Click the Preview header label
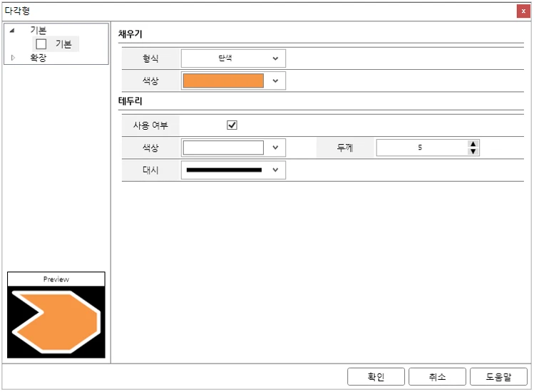Viewport: 534px width, 392px height. [x=56, y=279]
